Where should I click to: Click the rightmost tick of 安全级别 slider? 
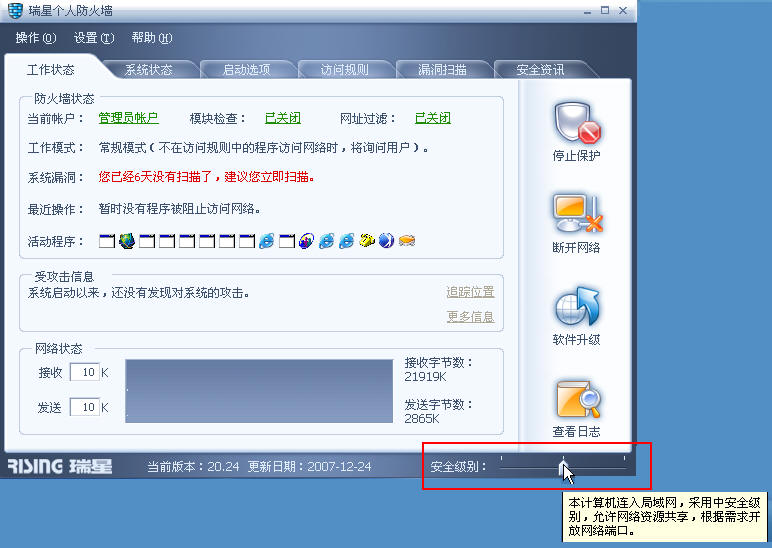[624, 458]
